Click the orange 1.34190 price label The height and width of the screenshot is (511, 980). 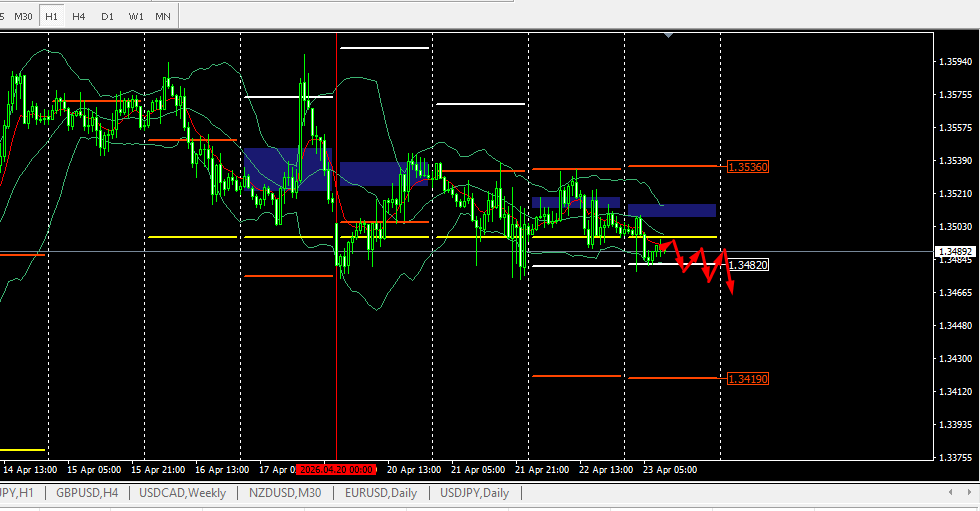[x=748, y=379]
